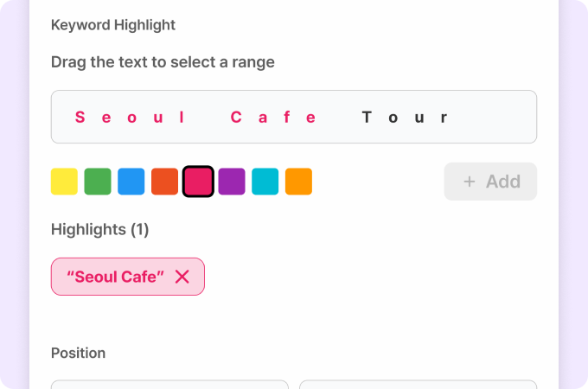Pick the cyan highlight color swatch
This screenshot has height=389, width=588.
point(265,182)
